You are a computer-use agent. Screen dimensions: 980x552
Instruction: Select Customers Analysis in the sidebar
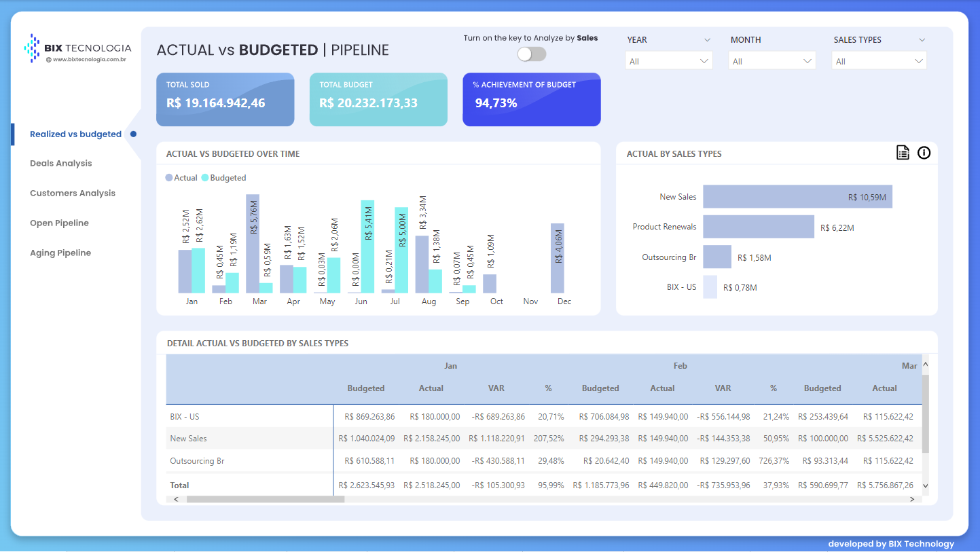point(72,193)
